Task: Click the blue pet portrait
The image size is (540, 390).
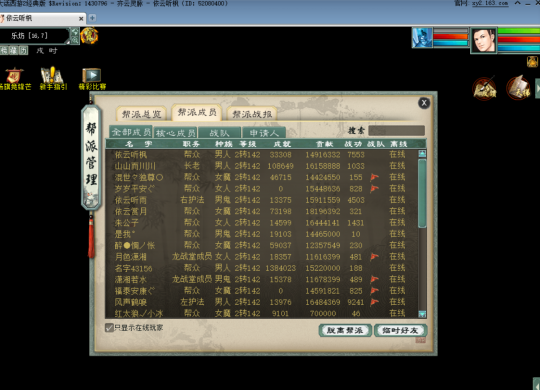Action: (x=422, y=38)
